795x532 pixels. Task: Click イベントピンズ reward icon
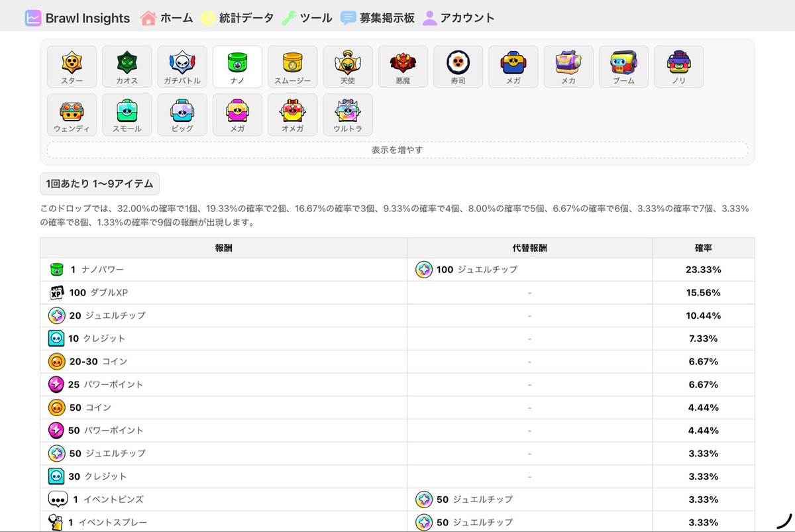(58, 499)
